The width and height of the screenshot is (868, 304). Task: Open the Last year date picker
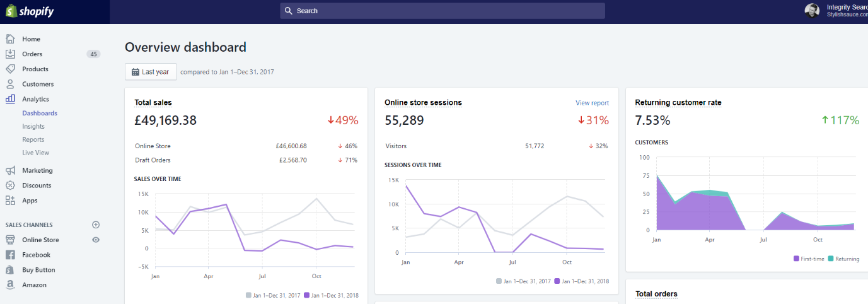(151, 72)
